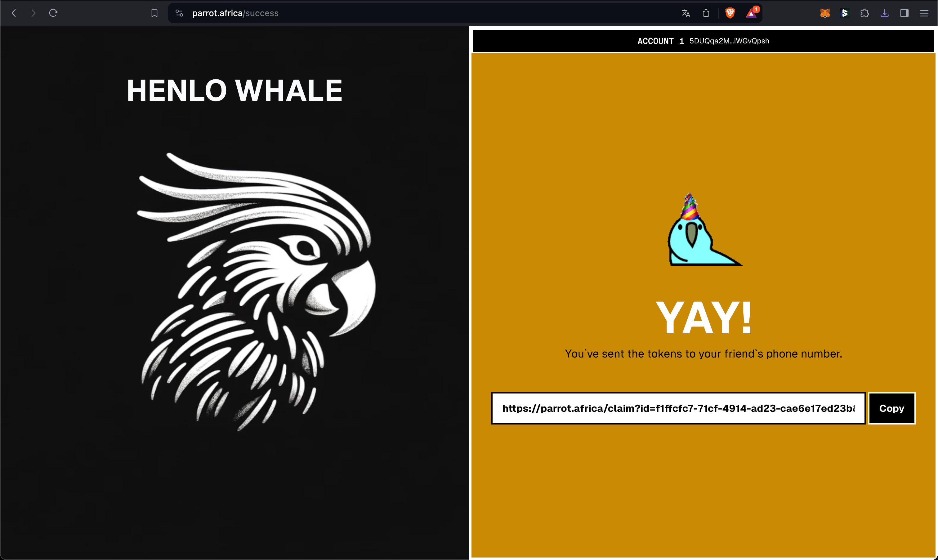Open site settings icon in the address bar
Image resolution: width=938 pixels, height=560 pixels.
tap(179, 13)
